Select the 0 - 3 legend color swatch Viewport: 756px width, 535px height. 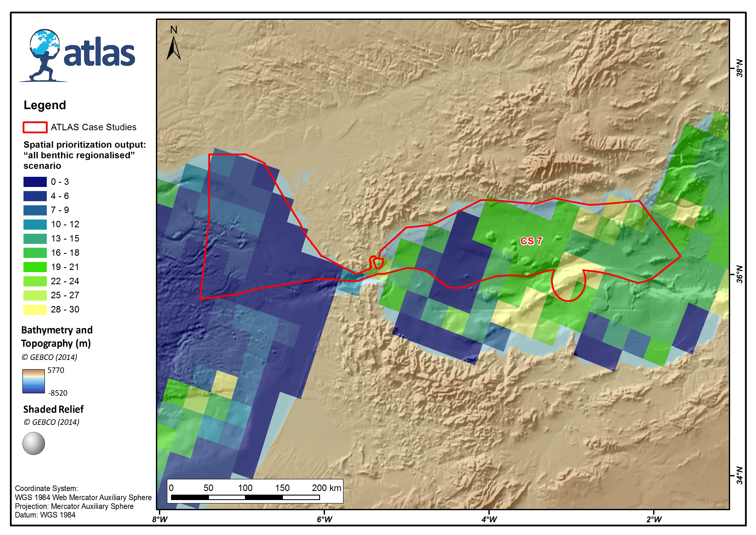pyautogui.click(x=35, y=182)
